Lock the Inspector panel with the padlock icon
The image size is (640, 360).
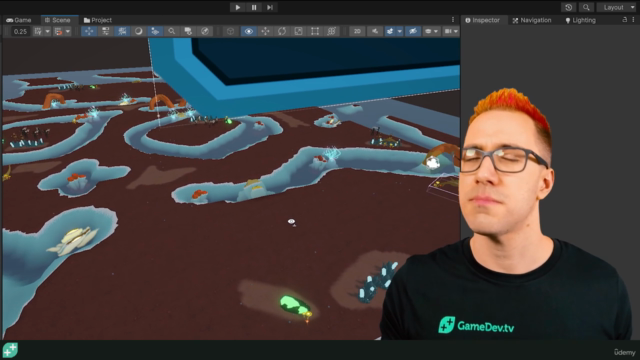coord(624,20)
